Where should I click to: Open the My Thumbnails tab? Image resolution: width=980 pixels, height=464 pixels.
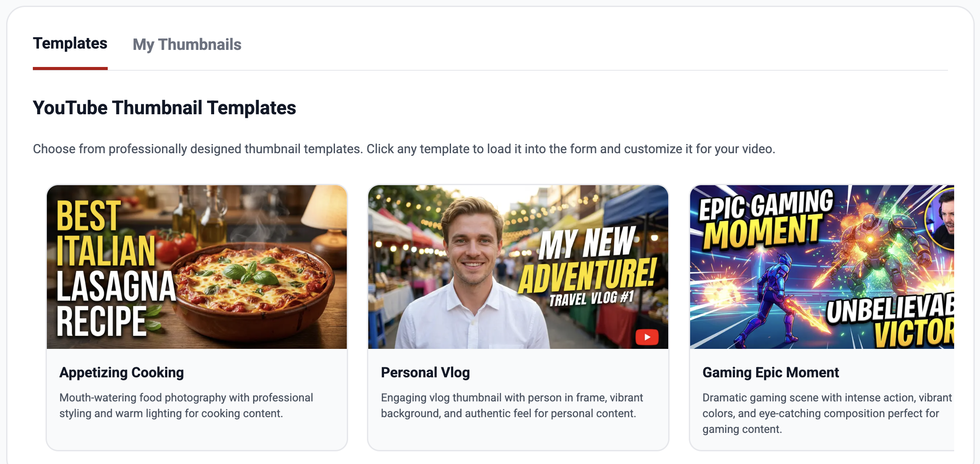tap(187, 45)
